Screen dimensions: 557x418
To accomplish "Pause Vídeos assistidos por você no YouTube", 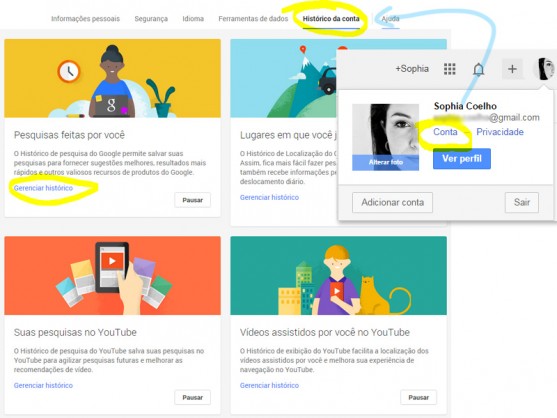I will 418,397.
